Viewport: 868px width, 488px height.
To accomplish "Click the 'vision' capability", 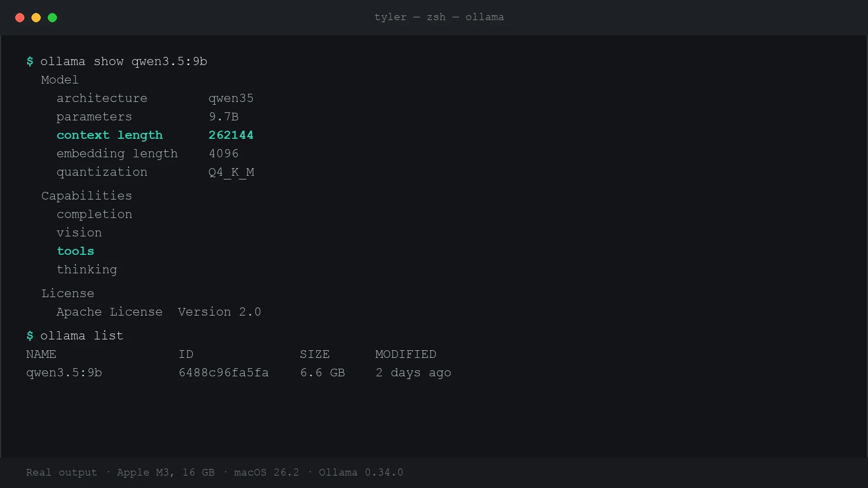I will tap(79, 233).
